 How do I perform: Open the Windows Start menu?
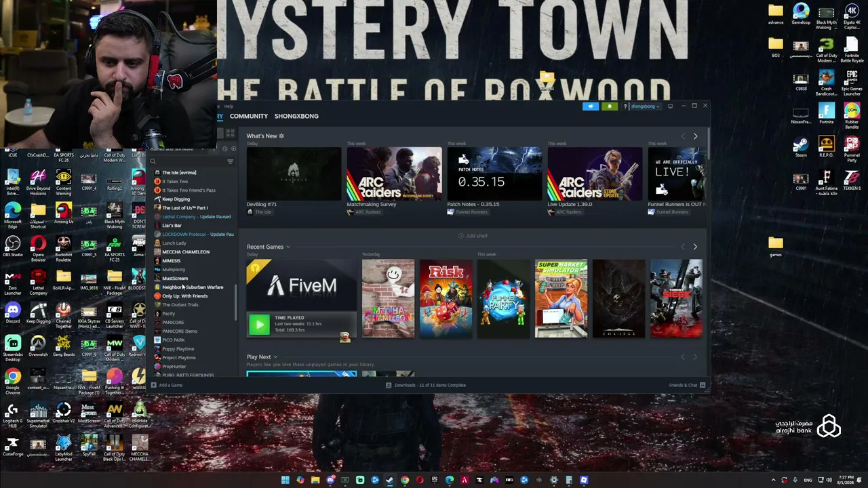coord(285,480)
